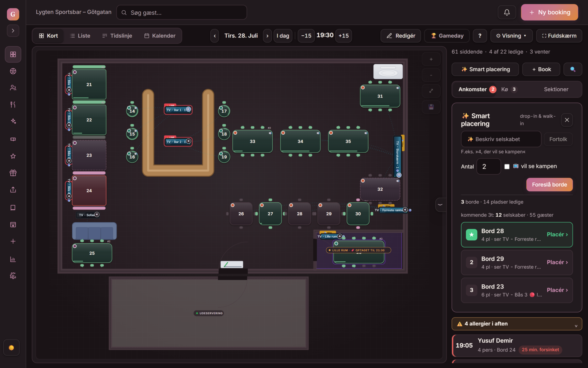
Task: Open the sports ball icon in sidebar
Action: (x=13, y=71)
